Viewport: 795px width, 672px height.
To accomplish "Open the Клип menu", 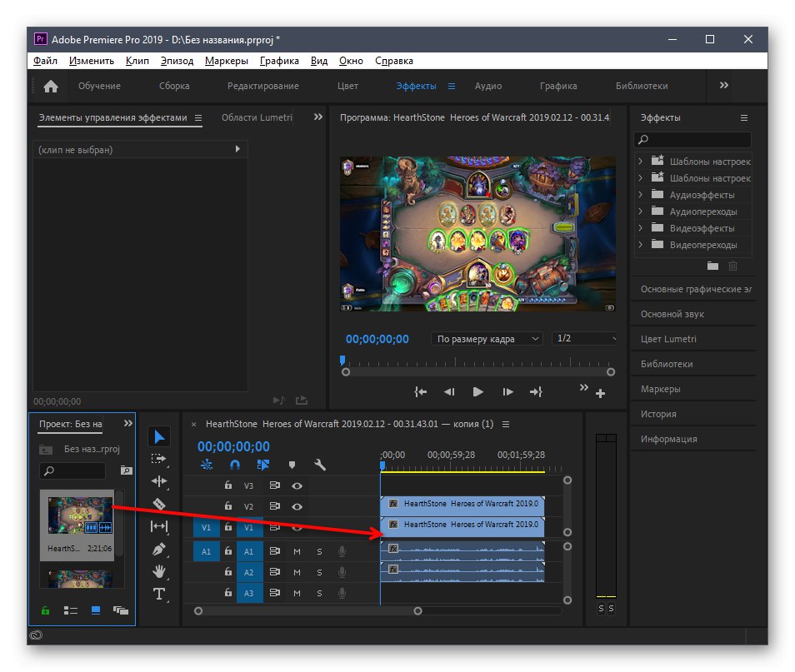I will point(137,61).
